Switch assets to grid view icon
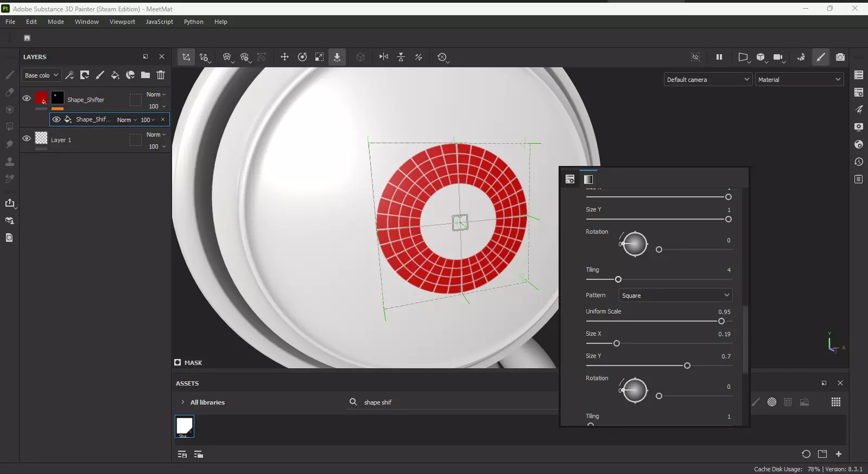868x474 pixels. [836, 402]
